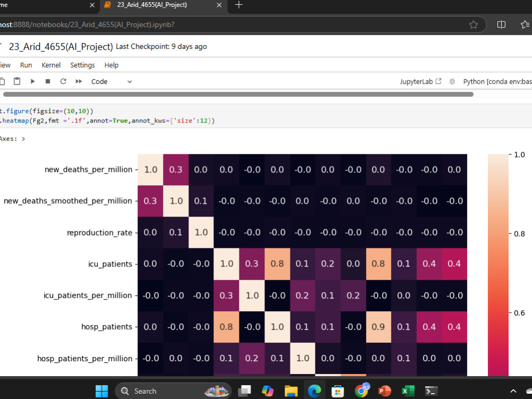The image size is (532, 399).
Task: Click the reproduction_rate axis label
Action: click(x=99, y=232)
